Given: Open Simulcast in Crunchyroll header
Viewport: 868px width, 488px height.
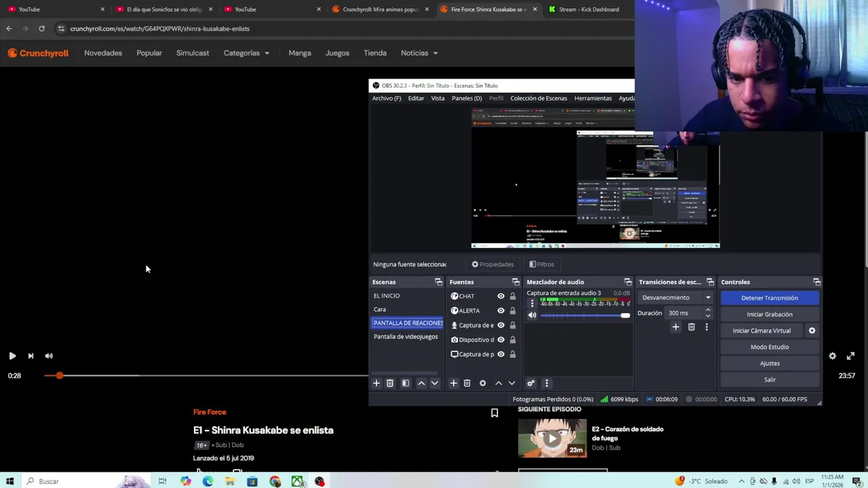Looking at the screenshot, I should (193, 53).
